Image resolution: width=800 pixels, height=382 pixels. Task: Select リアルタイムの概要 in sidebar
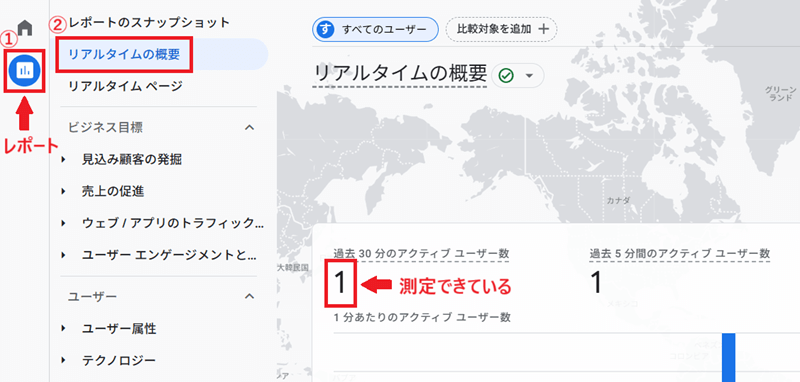[x=124, y=54]
